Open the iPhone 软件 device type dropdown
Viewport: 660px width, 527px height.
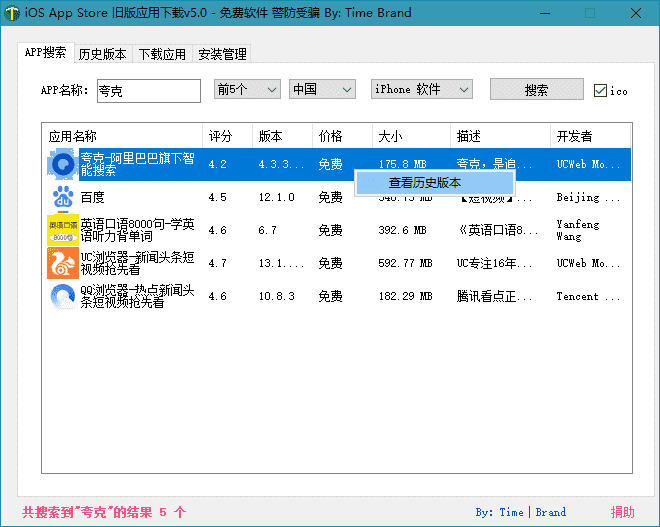(421, 89)
